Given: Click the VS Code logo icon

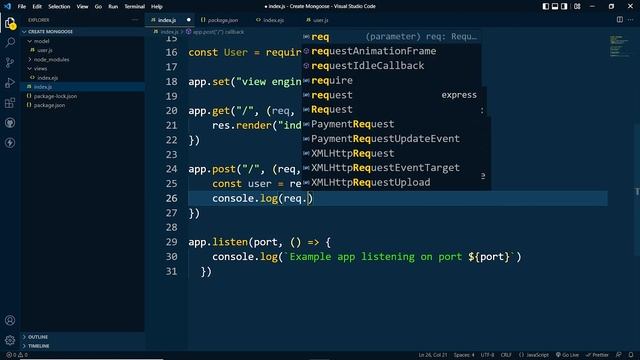Looking at the screenshot, I should point(7,6).
